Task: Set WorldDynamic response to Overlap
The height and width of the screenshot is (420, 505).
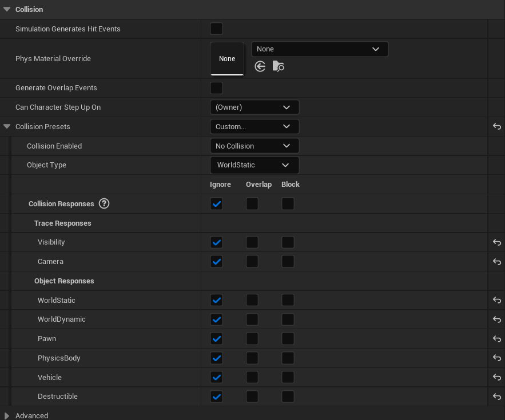Action: pos(252,319)
